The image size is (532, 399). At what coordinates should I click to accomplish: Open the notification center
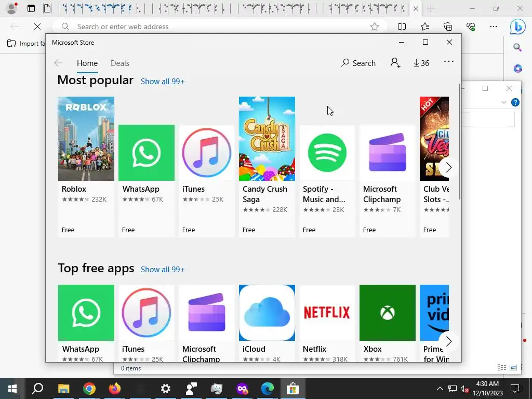pos(515,389)
